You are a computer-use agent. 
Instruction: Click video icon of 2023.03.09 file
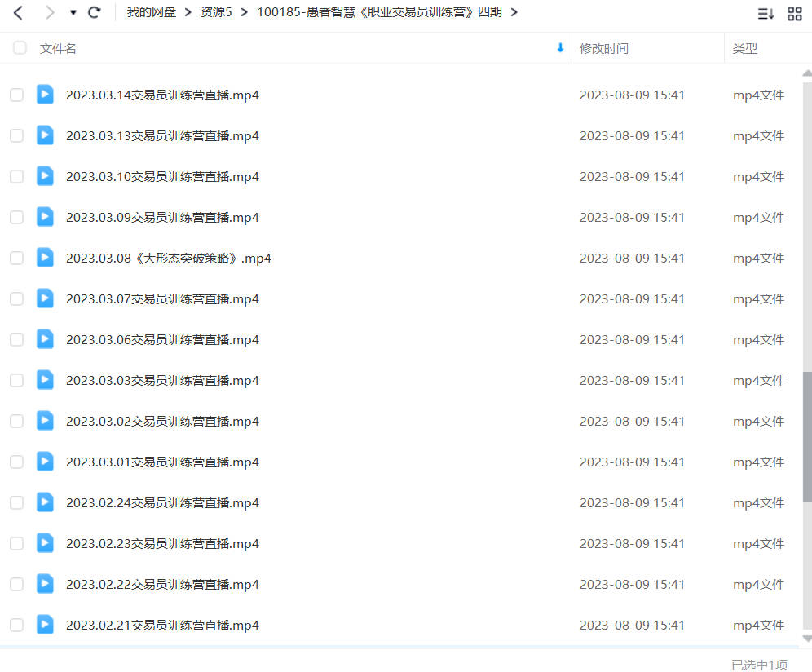[x=45, y=217]
